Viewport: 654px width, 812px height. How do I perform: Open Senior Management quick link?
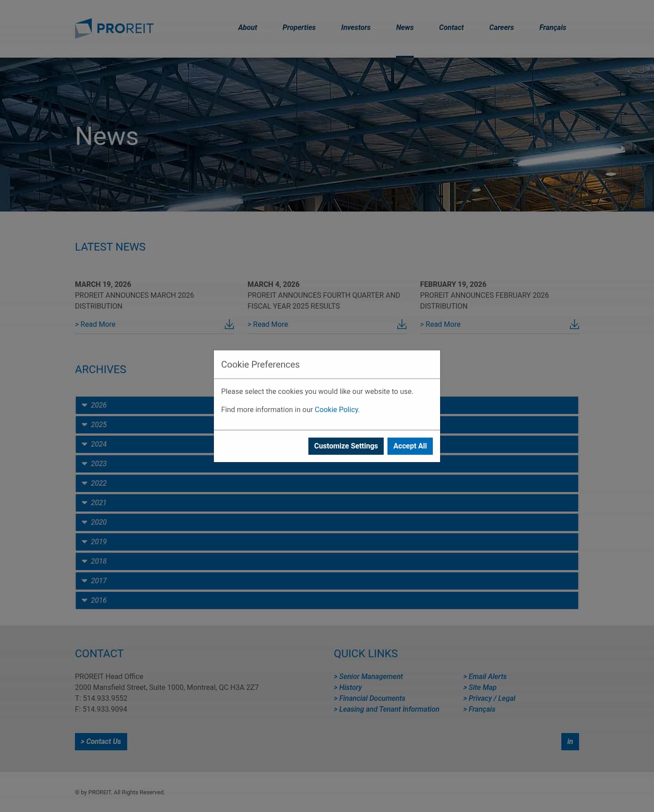coord(368,677)
